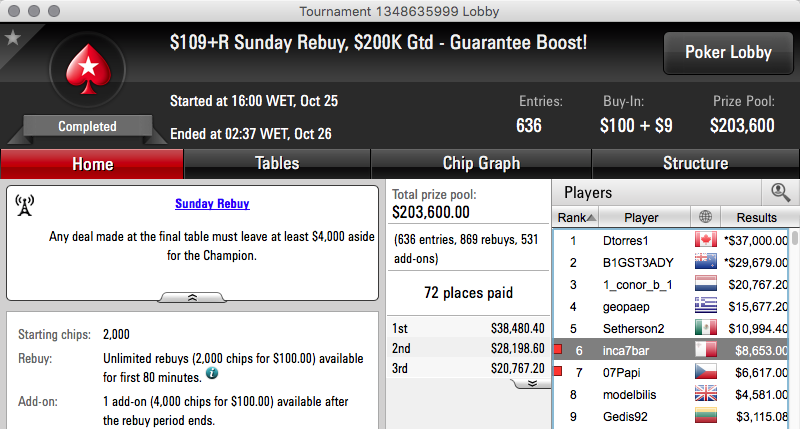Click the rebuy info icon
Screen dimensions: 800x429
pos(212,374)
